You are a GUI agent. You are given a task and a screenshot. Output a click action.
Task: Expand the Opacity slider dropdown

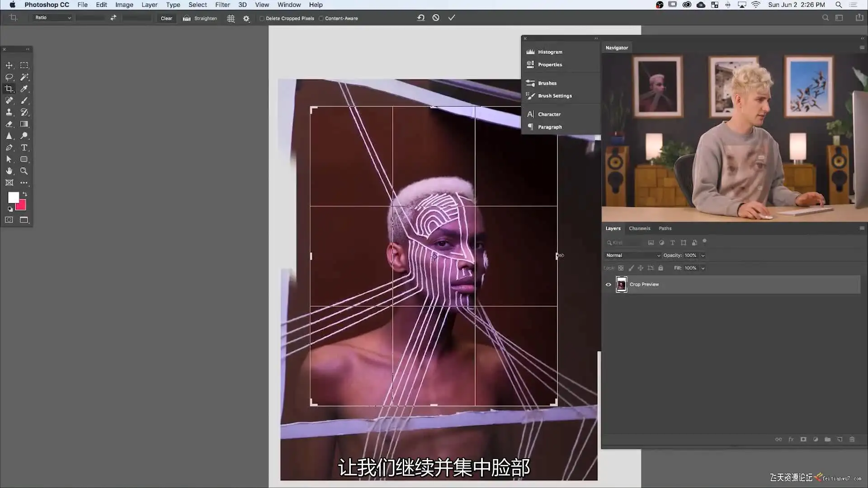703,255
